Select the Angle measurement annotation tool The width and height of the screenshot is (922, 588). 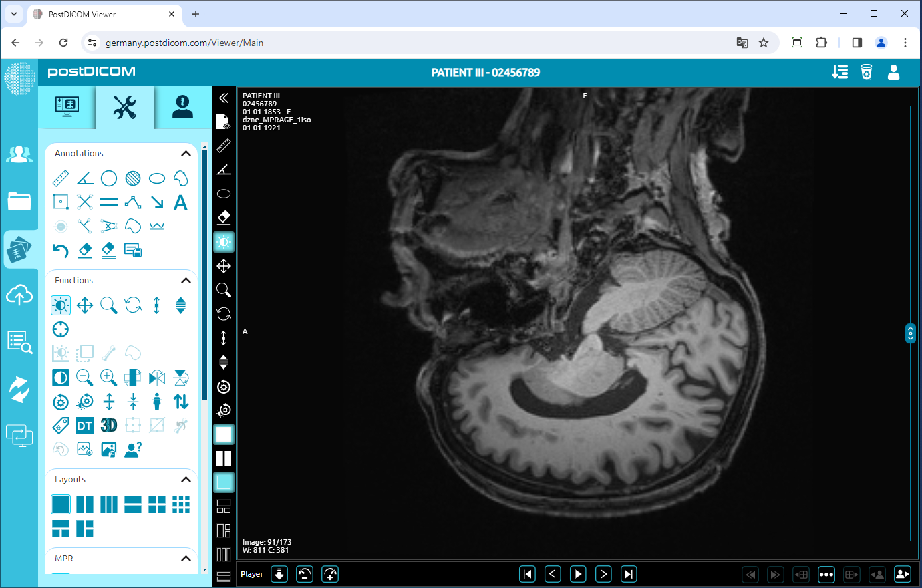pyautogui.click(x=84, y=178)
